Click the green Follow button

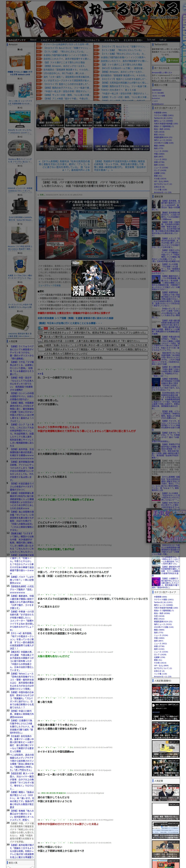pyautogui.click(x=173, y=60)
